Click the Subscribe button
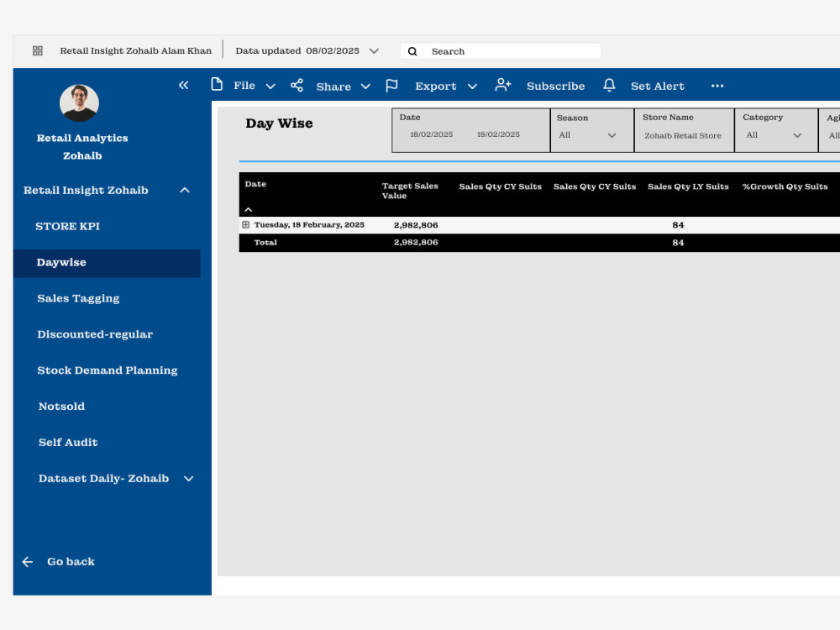This screenshot has width=840, height=630. (555, 87)
